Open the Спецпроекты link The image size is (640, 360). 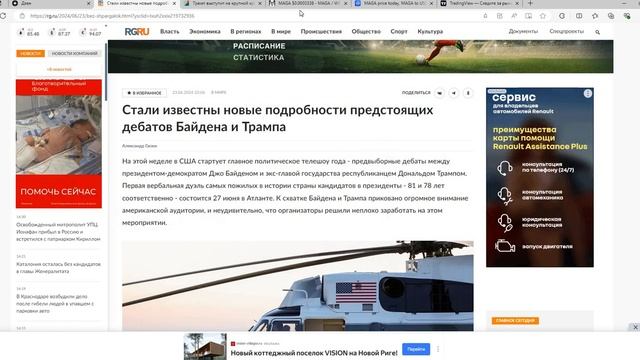tap(567, 31)
